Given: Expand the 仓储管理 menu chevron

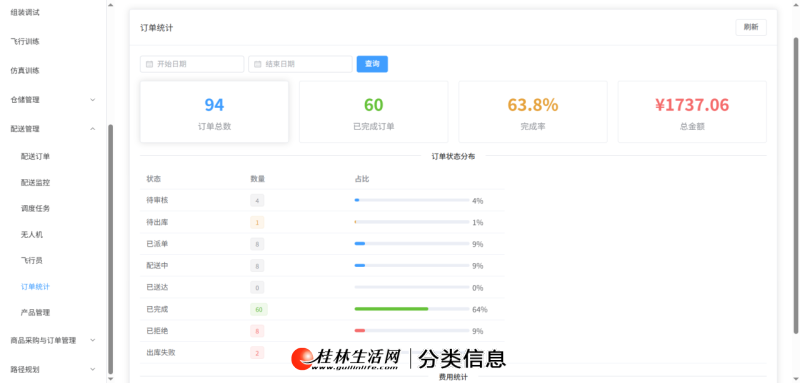Looking at the screenshot, I should [93, 100].
